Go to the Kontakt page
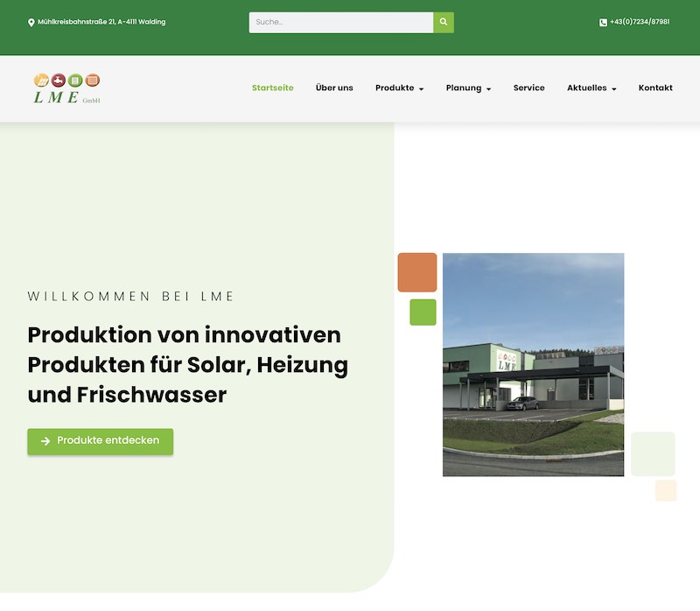 point(655,88)
